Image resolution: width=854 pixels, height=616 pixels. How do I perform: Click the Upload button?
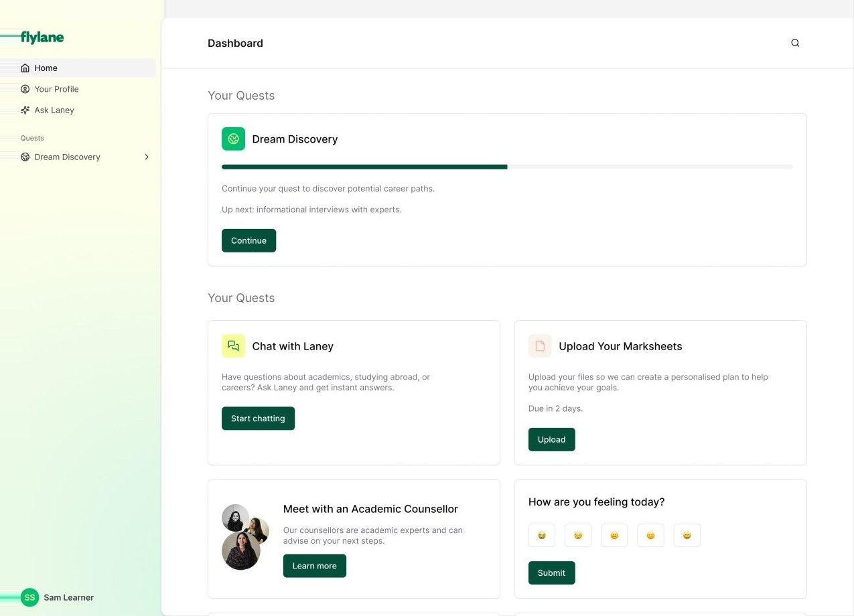[551, 439]
